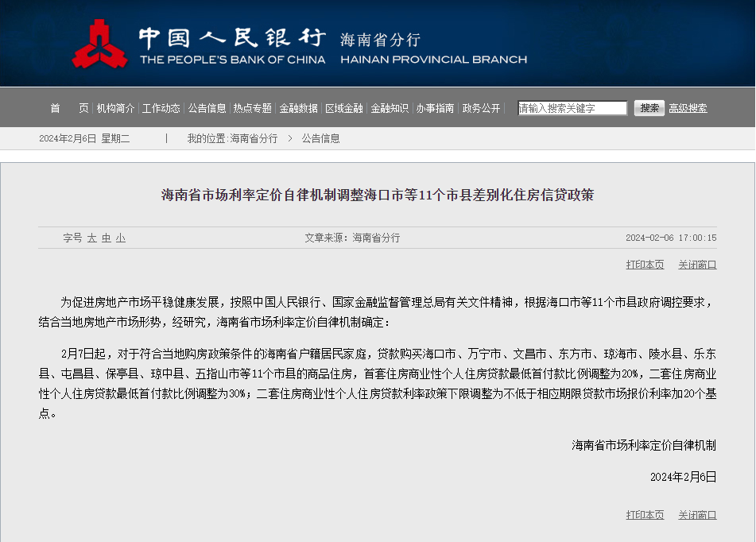The width and height of the screenshot is (756, 542).
Task: Click HAINAN PROVINCIAL BRANCH banner text
Action: tap(433, 60)
